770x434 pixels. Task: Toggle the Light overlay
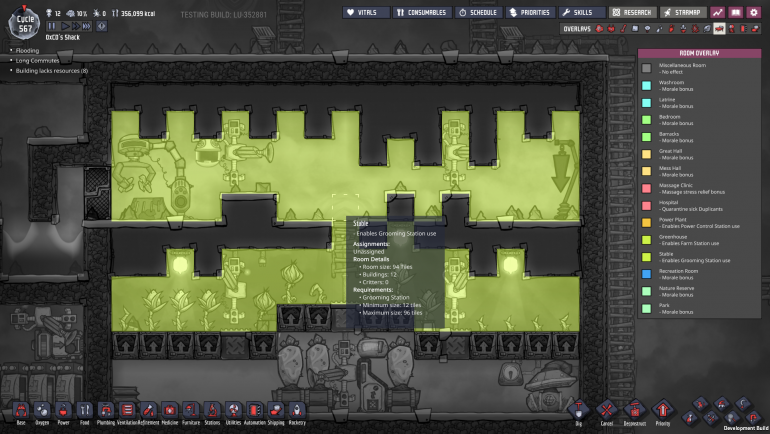(x=647, y=29)
